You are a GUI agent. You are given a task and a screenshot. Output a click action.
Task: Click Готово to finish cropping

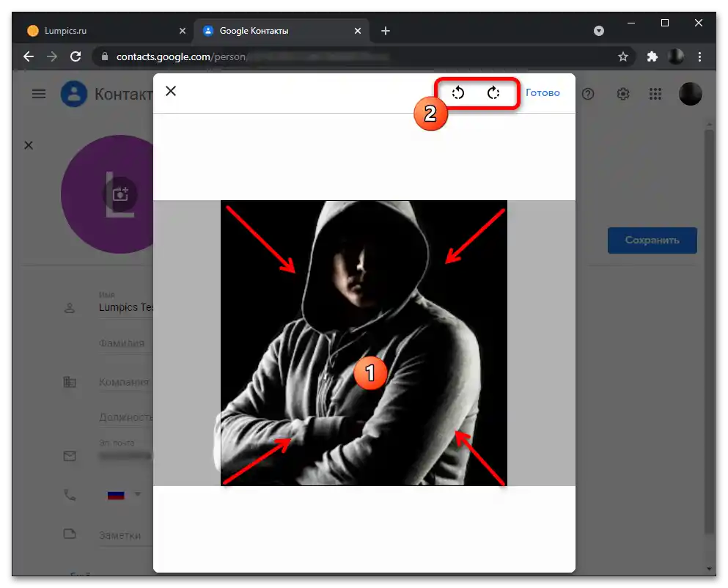coord(543,93)
